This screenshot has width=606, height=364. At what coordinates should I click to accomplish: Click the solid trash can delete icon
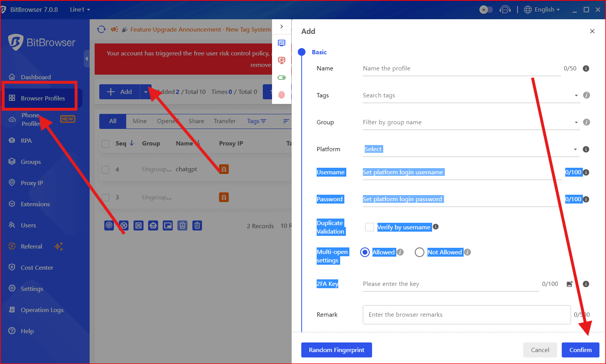click(x=197, y=225)
